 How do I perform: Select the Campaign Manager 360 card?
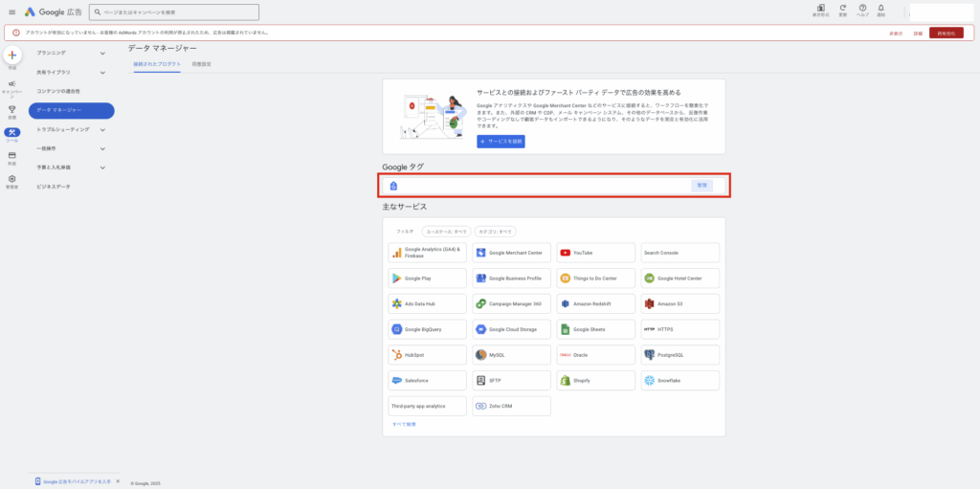pos(511,304)
